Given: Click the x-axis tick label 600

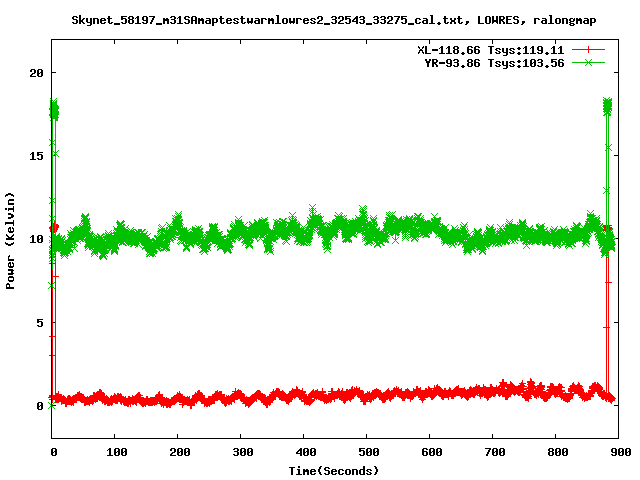Looking at the screenshot, I should [432, 452].
